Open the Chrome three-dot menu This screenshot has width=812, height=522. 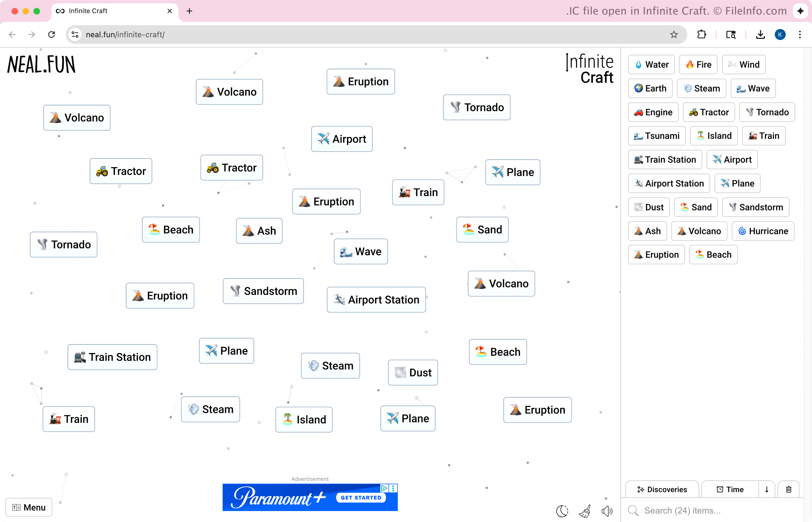[800, 35]
